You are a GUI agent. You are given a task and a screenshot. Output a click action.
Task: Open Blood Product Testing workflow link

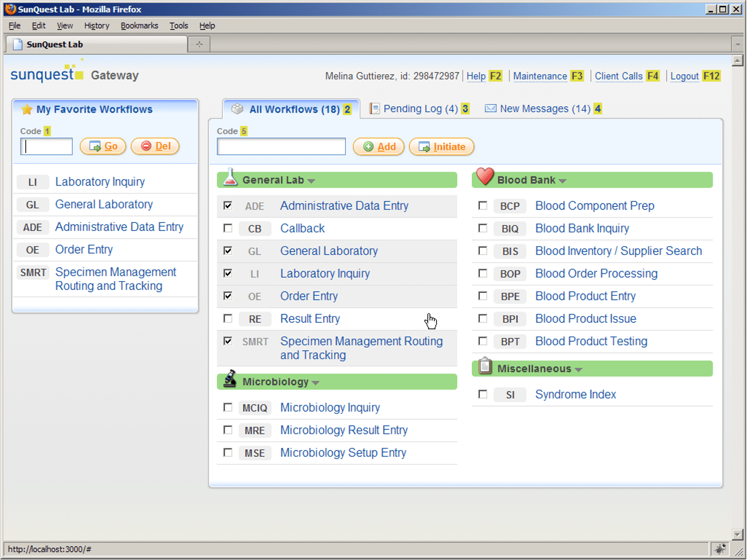(x=591, y=341)
